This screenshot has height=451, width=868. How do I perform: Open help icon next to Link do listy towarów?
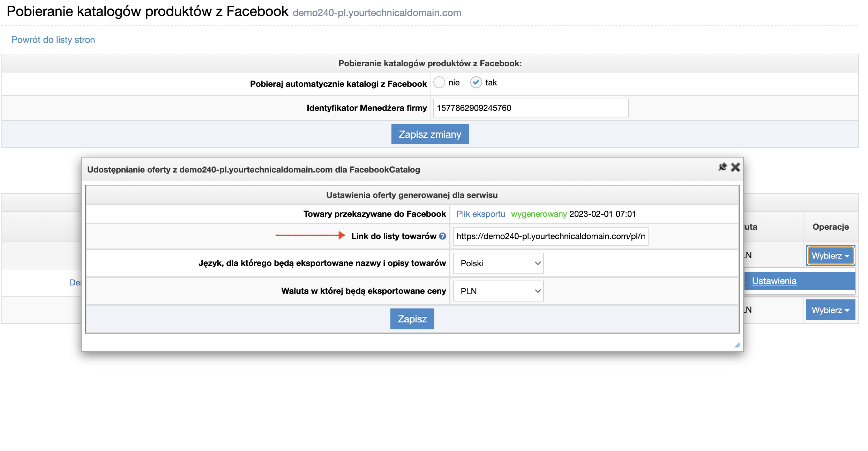click(x=443, y=236)
